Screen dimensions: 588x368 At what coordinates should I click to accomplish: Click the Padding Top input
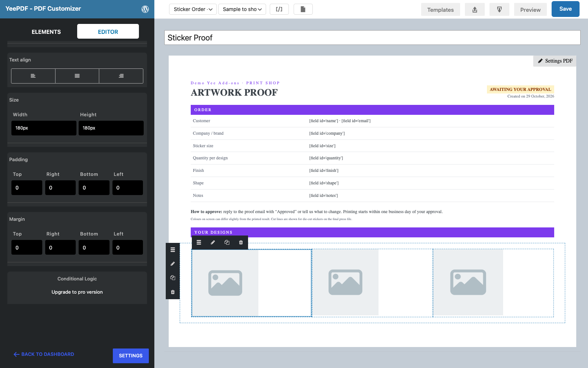pyautogui.click(x=27, y=188)
